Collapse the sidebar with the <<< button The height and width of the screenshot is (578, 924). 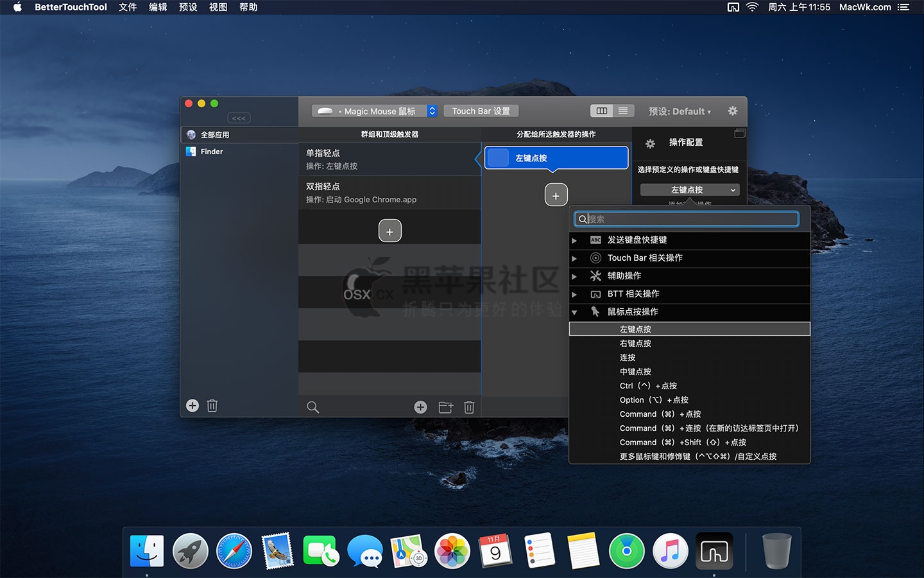point(239,118)
